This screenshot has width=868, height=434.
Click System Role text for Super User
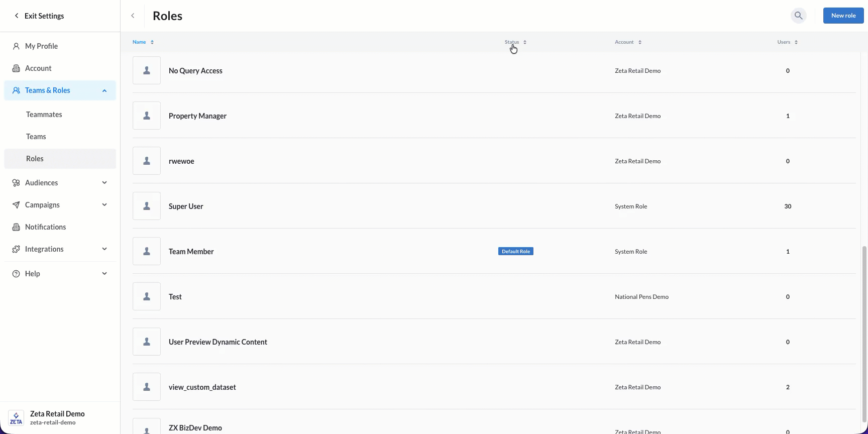click(631, 206)
